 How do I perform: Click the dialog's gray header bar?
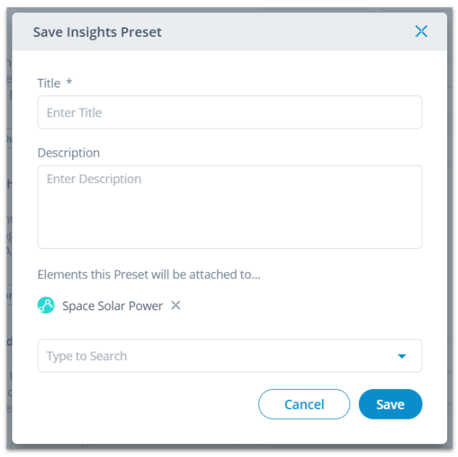click(x=229, y=32)
